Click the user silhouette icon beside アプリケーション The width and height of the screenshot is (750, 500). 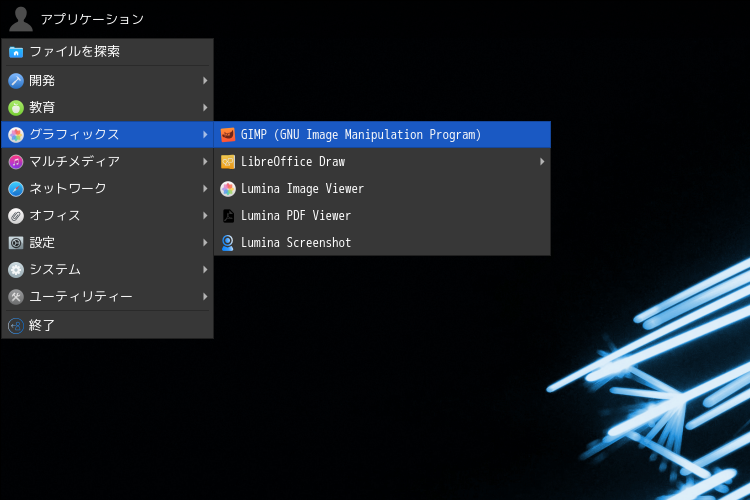coord(21,19)
